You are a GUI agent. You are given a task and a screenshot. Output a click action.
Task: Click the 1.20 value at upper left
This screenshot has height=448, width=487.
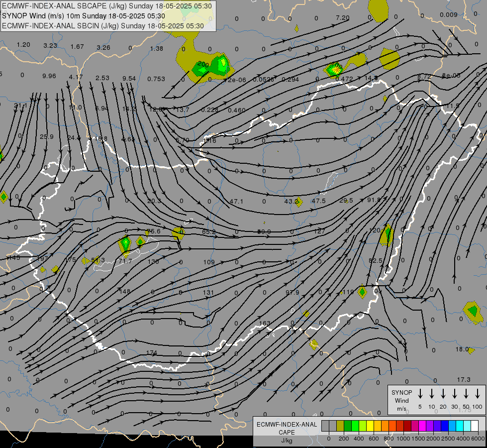click(x=23, y=44)
